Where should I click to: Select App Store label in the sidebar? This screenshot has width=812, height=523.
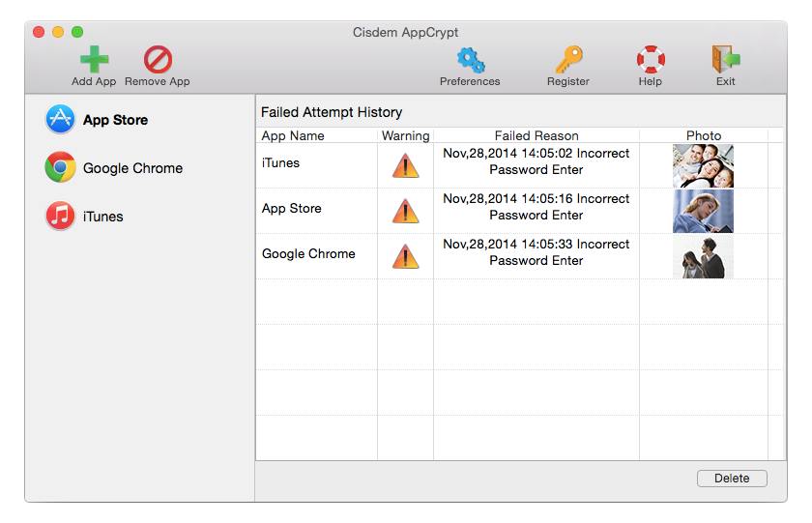click(115, 120)
